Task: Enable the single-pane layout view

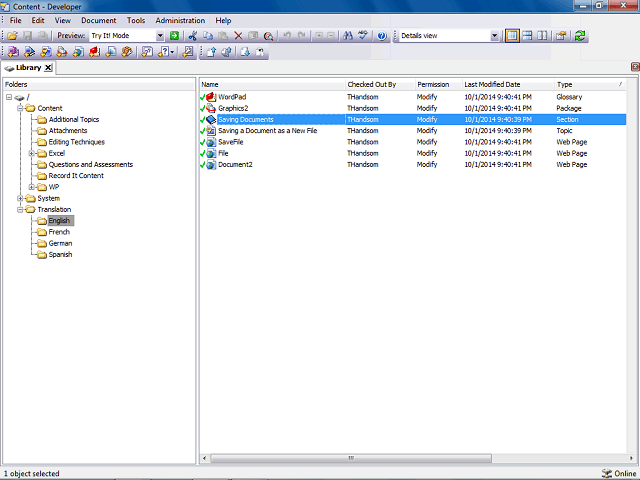Action: [512, 36]
